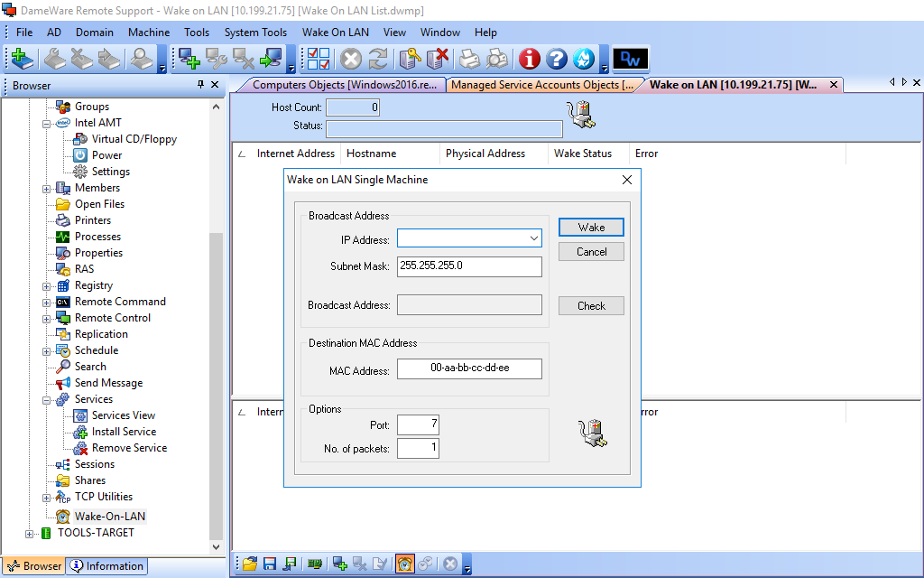Click the Check button
Image resolution: width=924 pixels, height=578 pixels.
coord(591,306)
